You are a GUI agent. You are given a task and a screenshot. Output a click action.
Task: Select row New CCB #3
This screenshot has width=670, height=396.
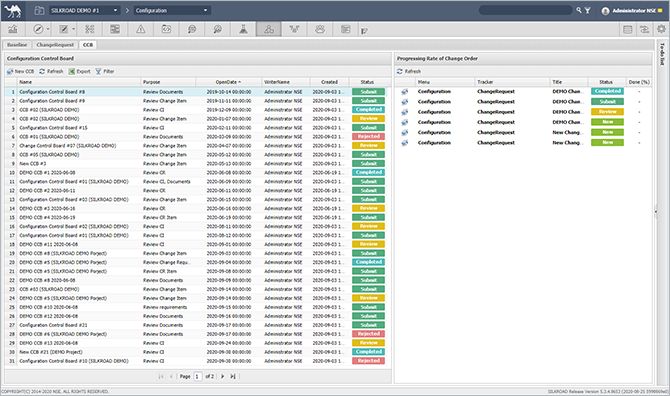(197, 164)
